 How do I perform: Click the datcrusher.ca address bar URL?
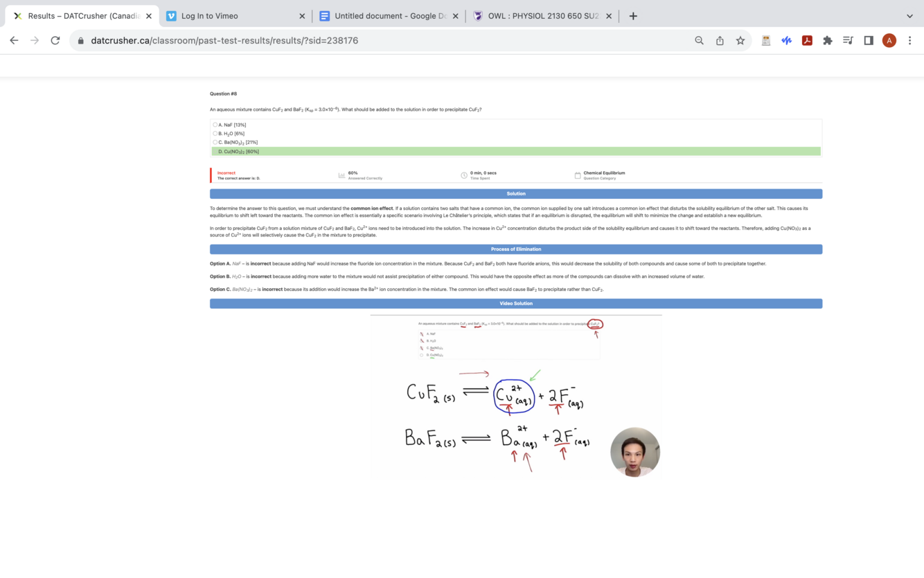[x=224, y=41]
